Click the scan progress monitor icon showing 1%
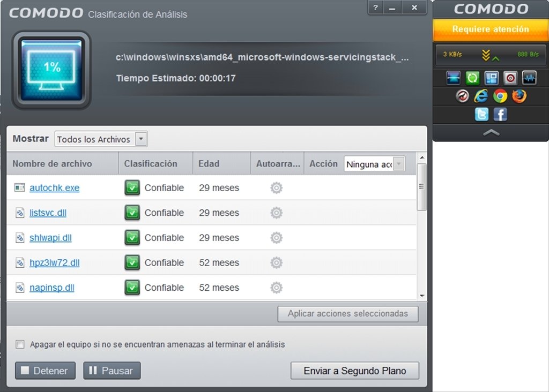This screenshot has width=549, height=392. pos(51,70)
